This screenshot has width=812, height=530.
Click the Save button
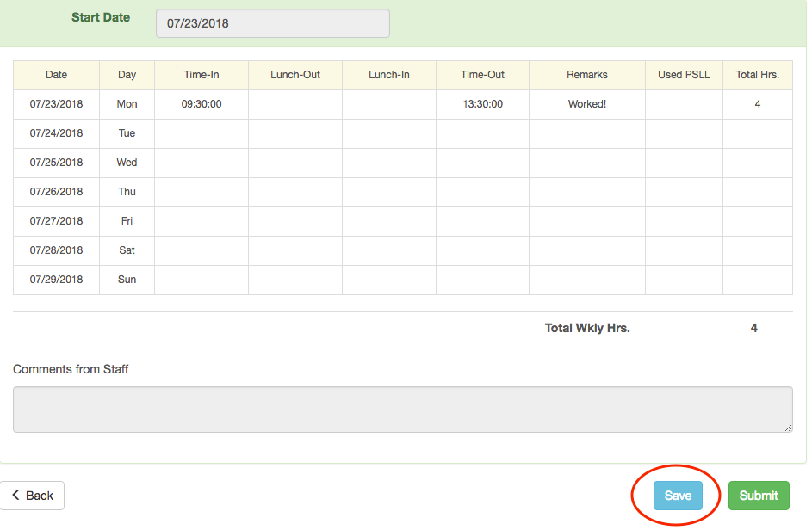(678, 496)
